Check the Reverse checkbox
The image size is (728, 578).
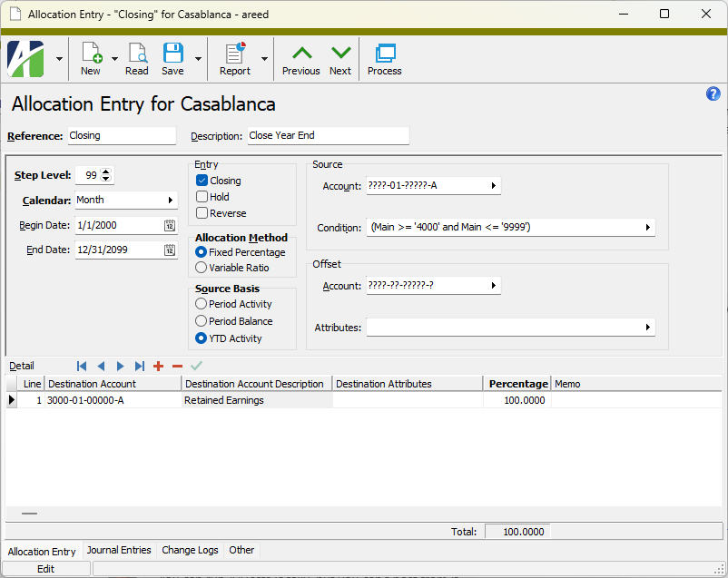pyautogui.click(x=202, y=213)
